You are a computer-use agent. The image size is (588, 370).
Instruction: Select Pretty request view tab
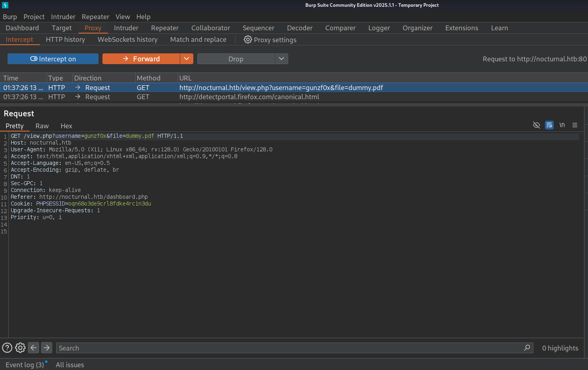tap(15, 126)
